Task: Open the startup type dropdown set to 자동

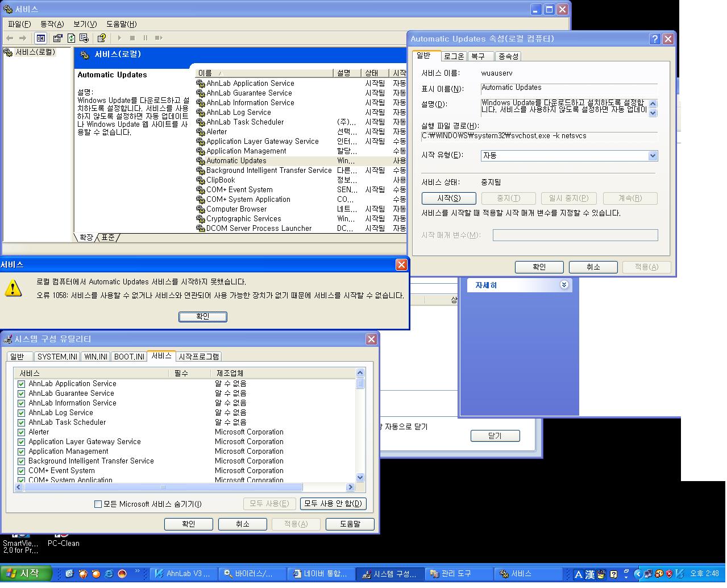Action: point(653,156)
